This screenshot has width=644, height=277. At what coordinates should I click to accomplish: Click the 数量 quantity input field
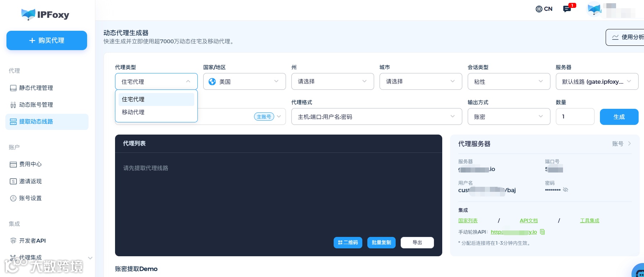575,117
